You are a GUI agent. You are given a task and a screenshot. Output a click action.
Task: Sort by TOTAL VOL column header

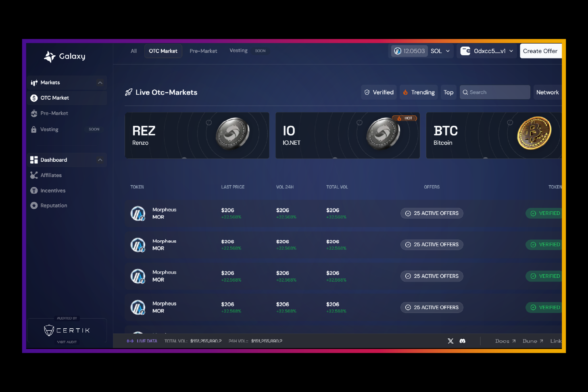337,187
